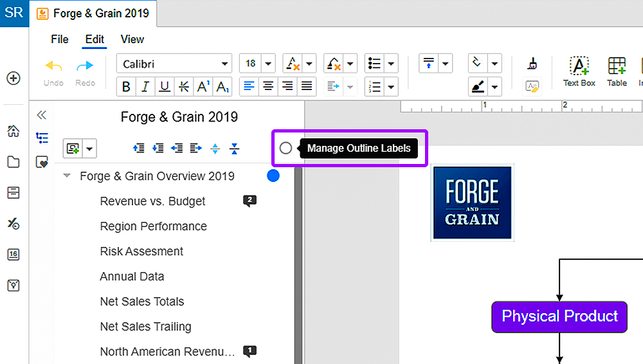This screenshot has width=643, height=364.
Task: Toggle Bold formatting
Action: pyautogui.click(x=126, y=87)
